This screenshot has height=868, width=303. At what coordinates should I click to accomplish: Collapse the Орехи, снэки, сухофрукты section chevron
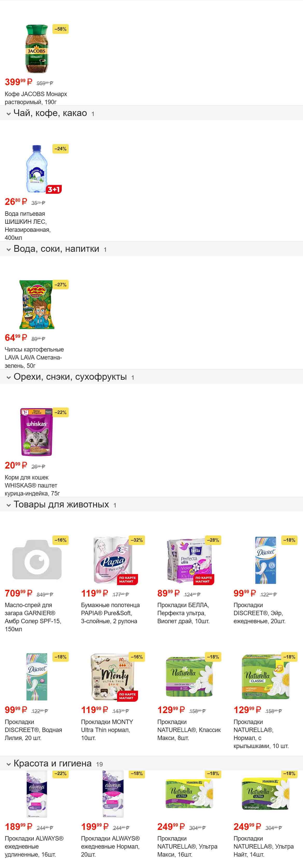point(9,378)
